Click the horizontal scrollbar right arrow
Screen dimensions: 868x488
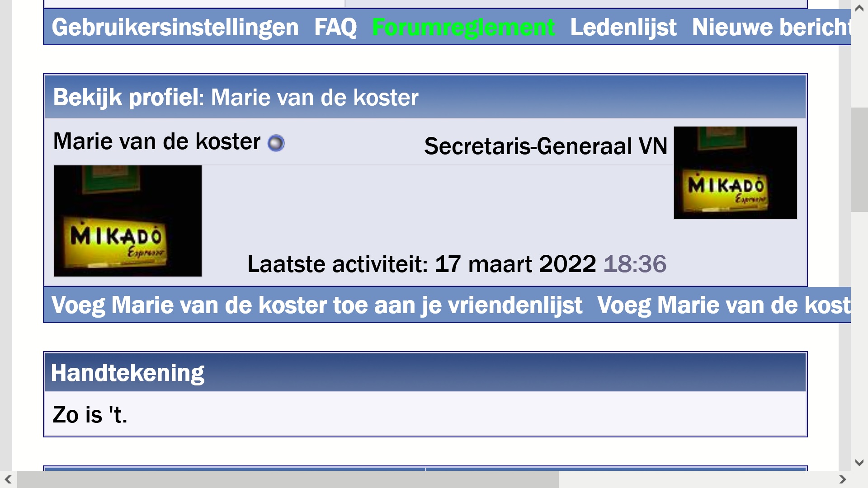(x=843, y=479)
